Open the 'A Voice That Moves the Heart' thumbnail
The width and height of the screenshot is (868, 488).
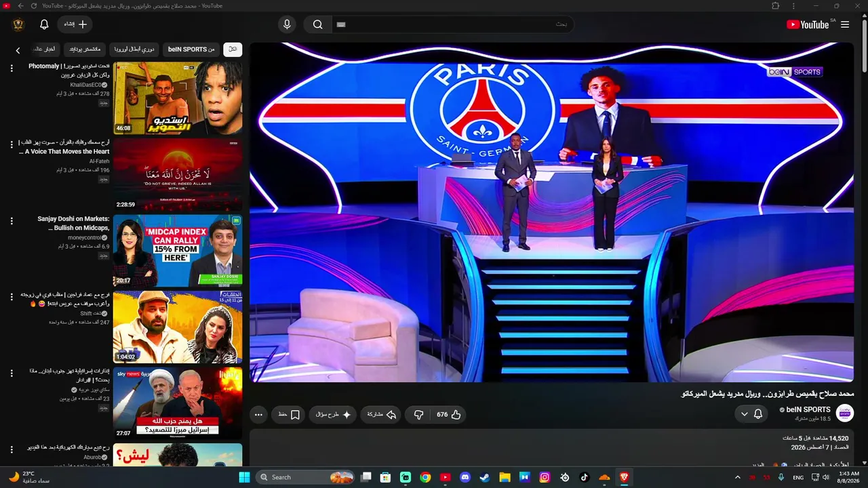[x=178, y=174]
